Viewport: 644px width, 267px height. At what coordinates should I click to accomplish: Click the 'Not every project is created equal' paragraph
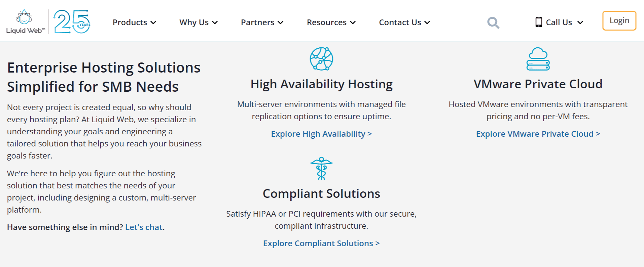point(104,131)
